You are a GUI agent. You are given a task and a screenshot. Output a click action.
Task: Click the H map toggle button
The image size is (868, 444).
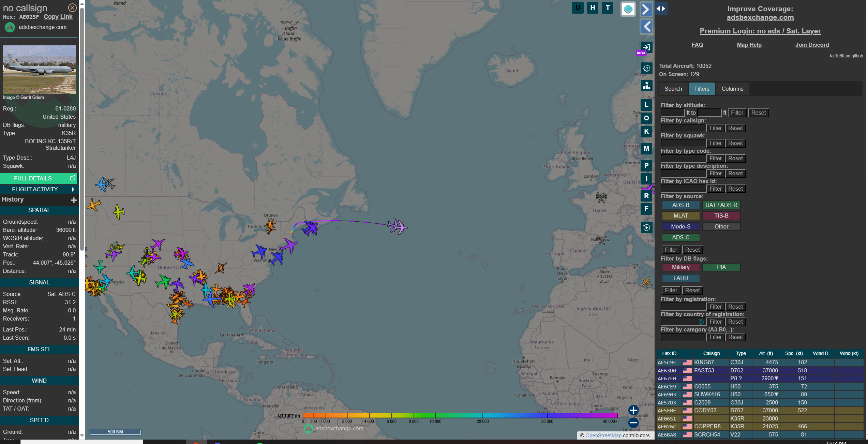tap(593, 8)
